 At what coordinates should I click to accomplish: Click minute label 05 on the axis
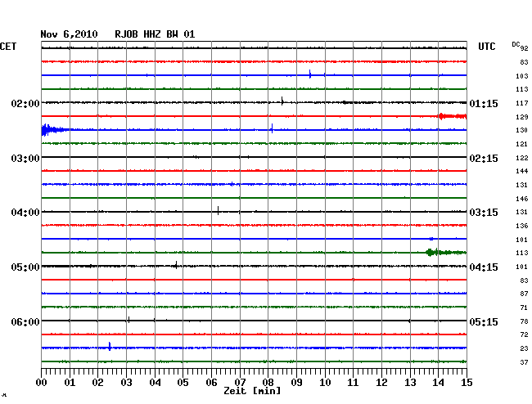(x=183, y=383)
